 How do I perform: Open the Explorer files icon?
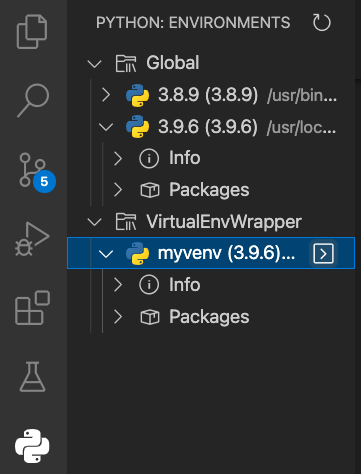32,31
